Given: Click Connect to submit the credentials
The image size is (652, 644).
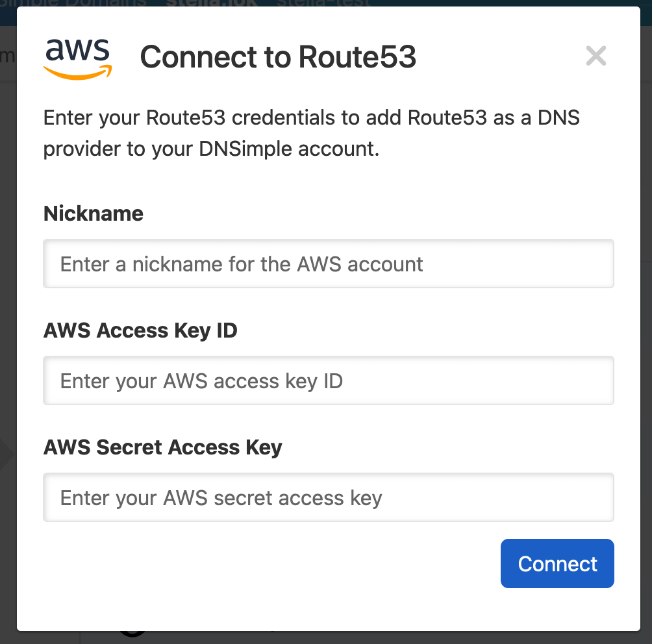Looking at the screenshot, I should [x=557, y=563].
